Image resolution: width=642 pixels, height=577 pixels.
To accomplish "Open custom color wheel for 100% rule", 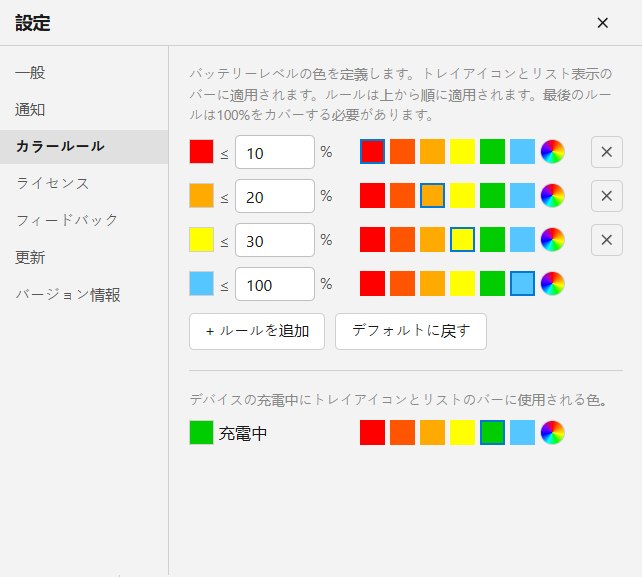I will pyautogui.click(x=552, y=283).
